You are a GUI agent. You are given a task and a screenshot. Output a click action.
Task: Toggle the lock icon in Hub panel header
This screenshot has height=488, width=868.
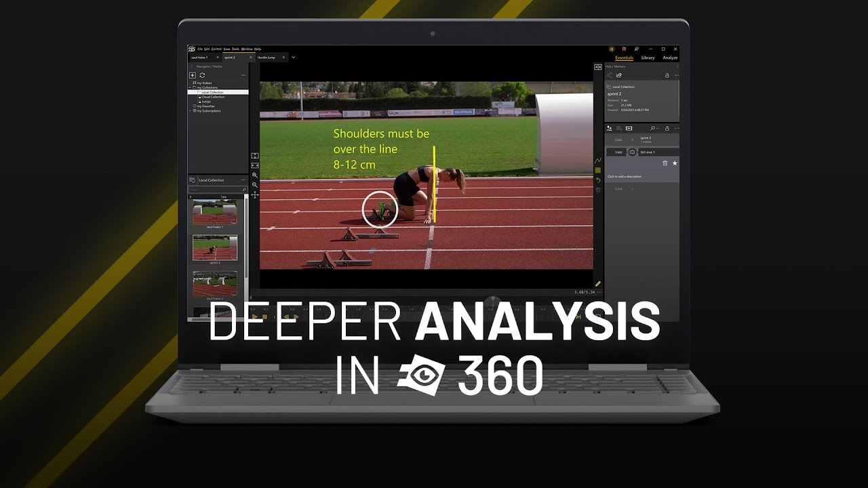click(x=667, y=75)
